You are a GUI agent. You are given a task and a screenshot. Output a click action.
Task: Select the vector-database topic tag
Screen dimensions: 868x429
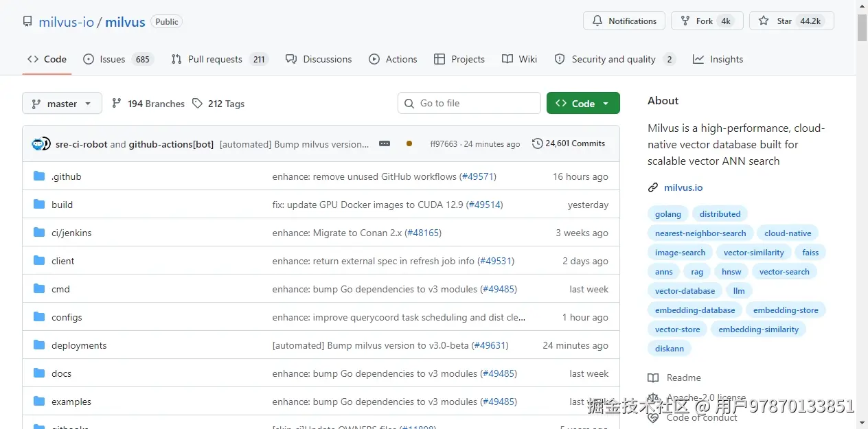(685, 291)
